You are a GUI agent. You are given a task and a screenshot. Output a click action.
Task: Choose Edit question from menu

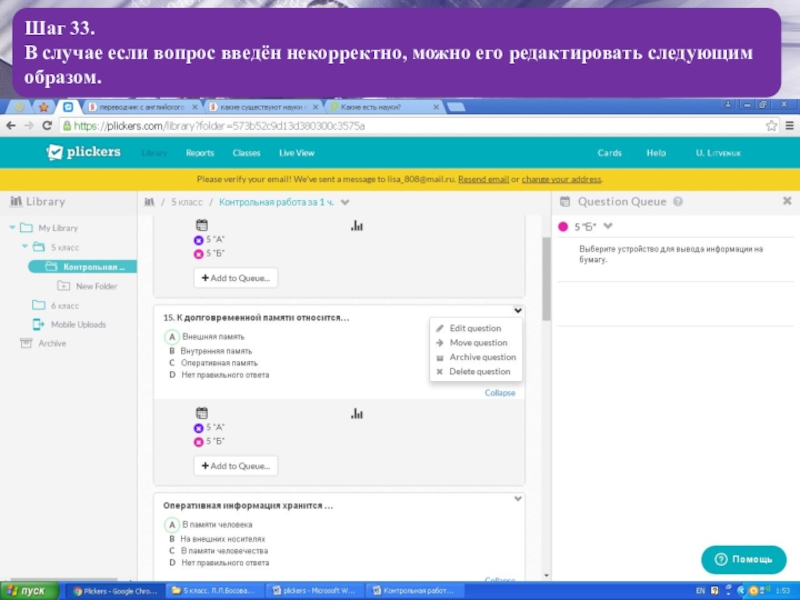[476, 328]
